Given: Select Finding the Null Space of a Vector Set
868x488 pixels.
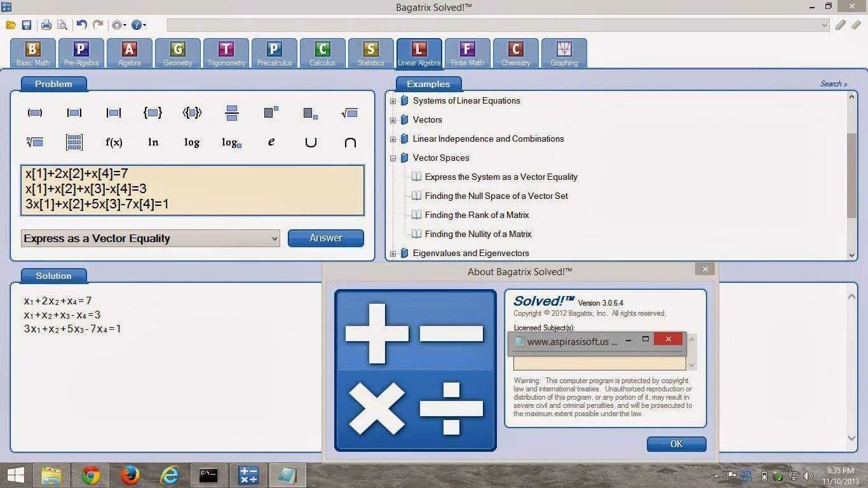Looking at the screenshot, I should pos(496,196).
